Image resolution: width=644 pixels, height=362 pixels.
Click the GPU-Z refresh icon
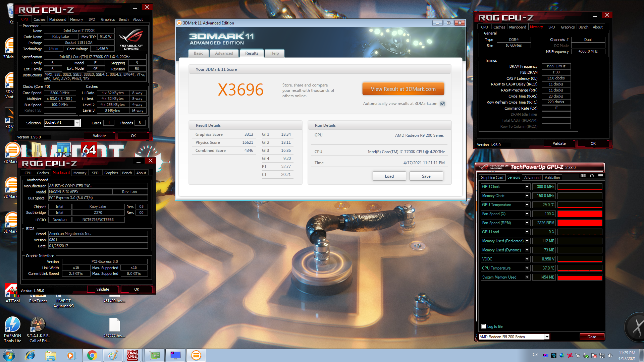pyautogui.click(x=592, y=176)
